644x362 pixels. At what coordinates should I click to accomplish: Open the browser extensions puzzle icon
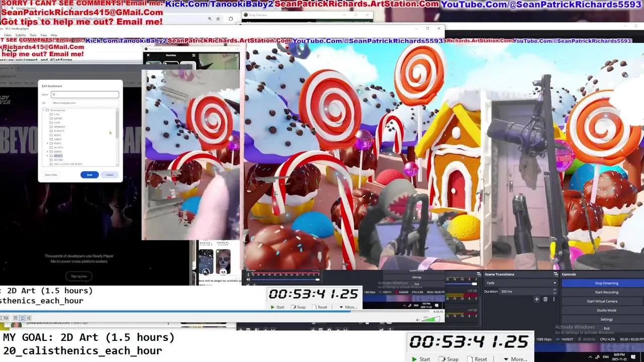(230, 19)
